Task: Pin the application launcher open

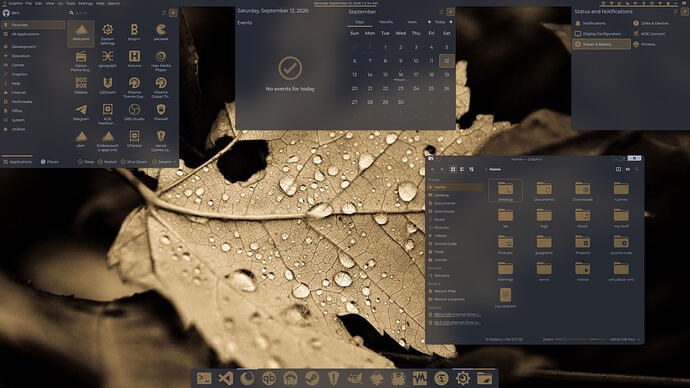Action: coord(173,13)
